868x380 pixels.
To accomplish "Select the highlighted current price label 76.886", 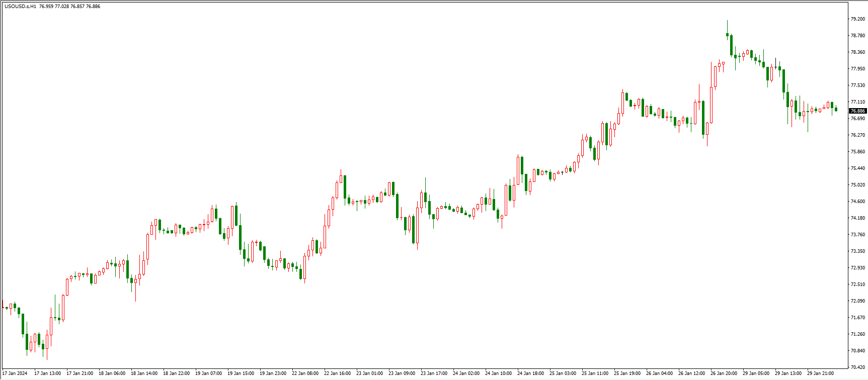I will pyautogui.click(x=858, y=111).
